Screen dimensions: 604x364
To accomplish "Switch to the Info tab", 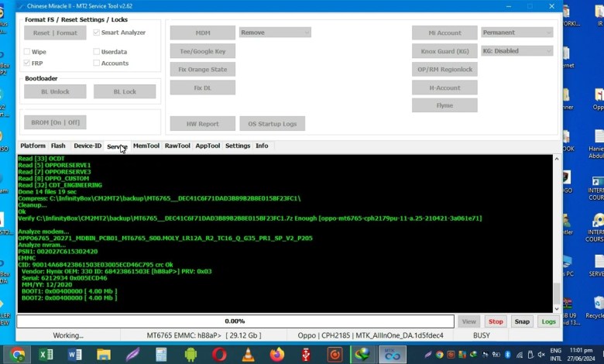I will pyautogui.click(x=262, y=146).
